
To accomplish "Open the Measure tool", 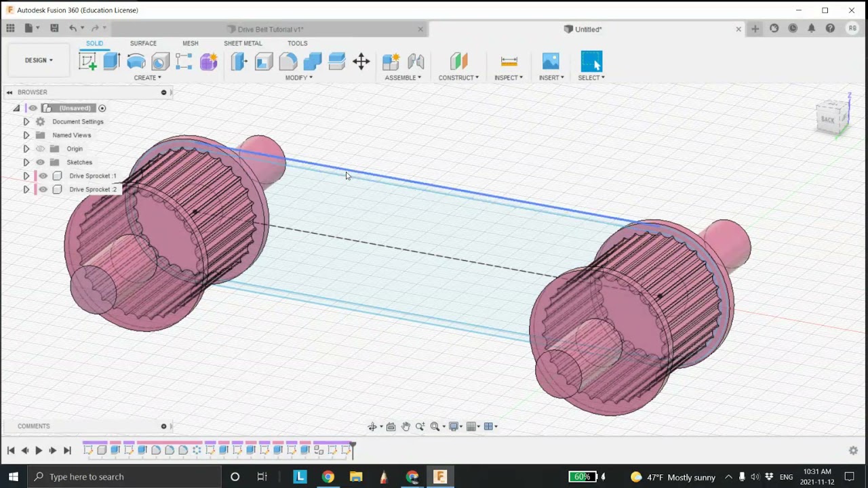I will (509, 62).
